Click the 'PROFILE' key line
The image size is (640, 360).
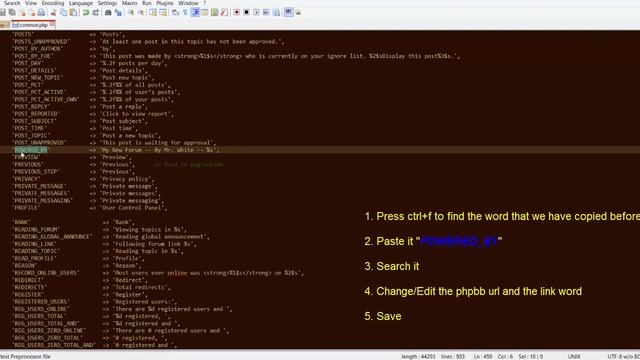point(26,208)
